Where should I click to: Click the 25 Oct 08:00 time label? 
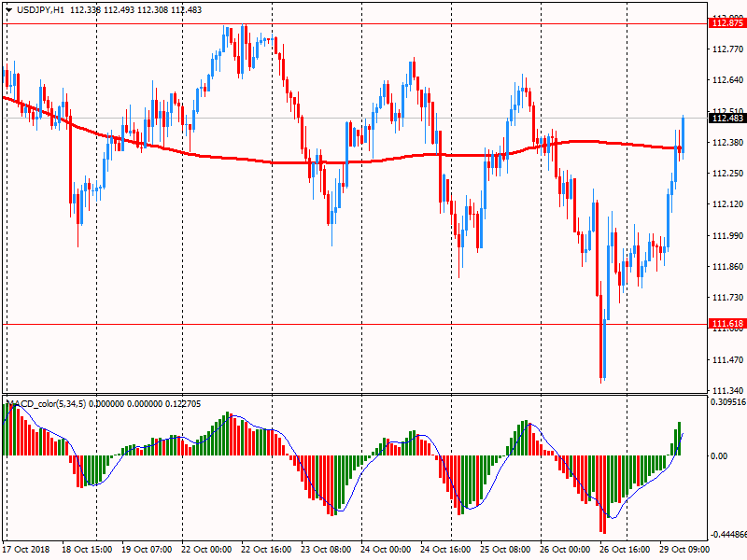coord(505,550)
